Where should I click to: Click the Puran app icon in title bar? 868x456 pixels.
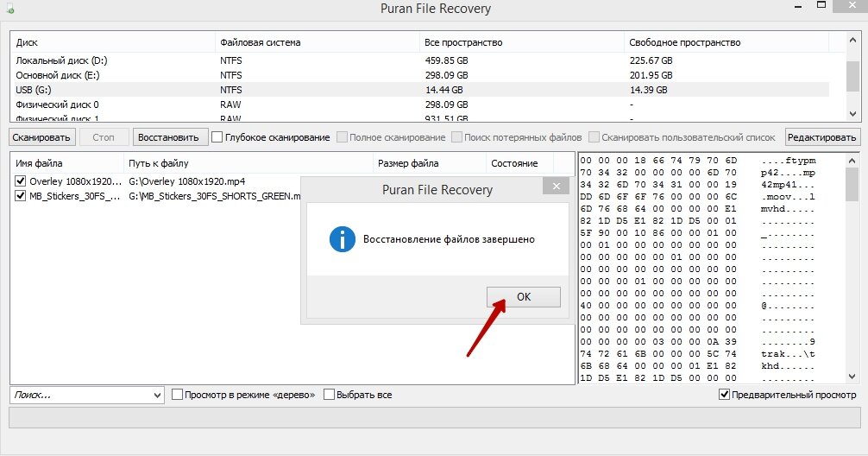(x=9, y=8)
